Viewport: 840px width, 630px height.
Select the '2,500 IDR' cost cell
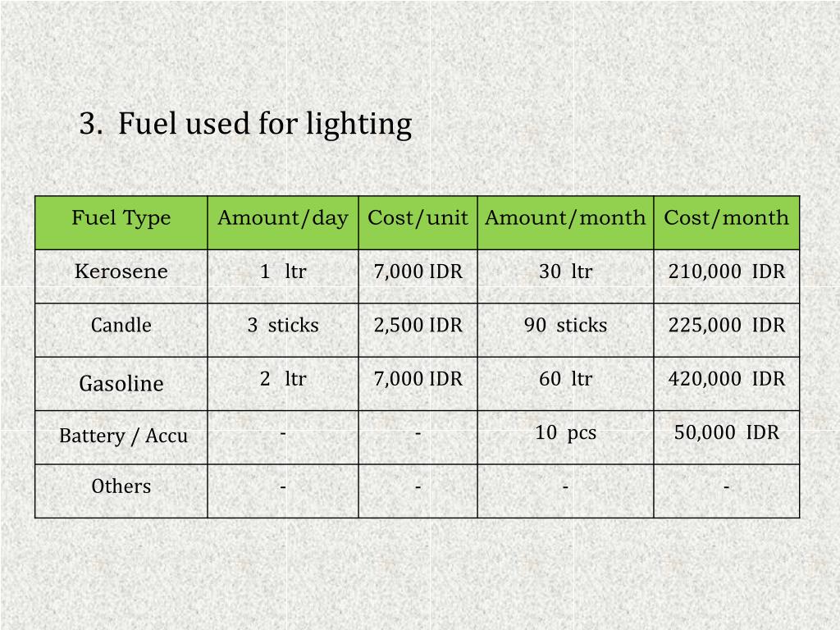click(x=418, y=330)
